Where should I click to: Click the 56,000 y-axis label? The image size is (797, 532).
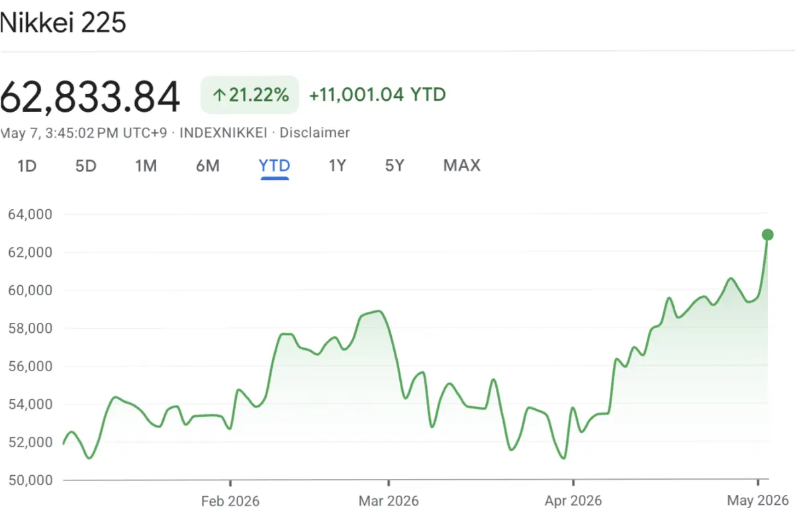pyautogui.click(x=30, y=366)
